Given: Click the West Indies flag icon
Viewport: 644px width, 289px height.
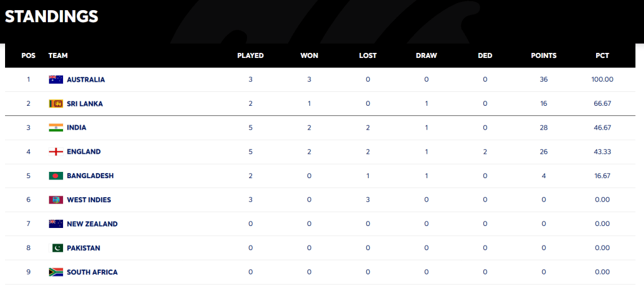Looking at the screenshot, I should click(x=56, y=200).
